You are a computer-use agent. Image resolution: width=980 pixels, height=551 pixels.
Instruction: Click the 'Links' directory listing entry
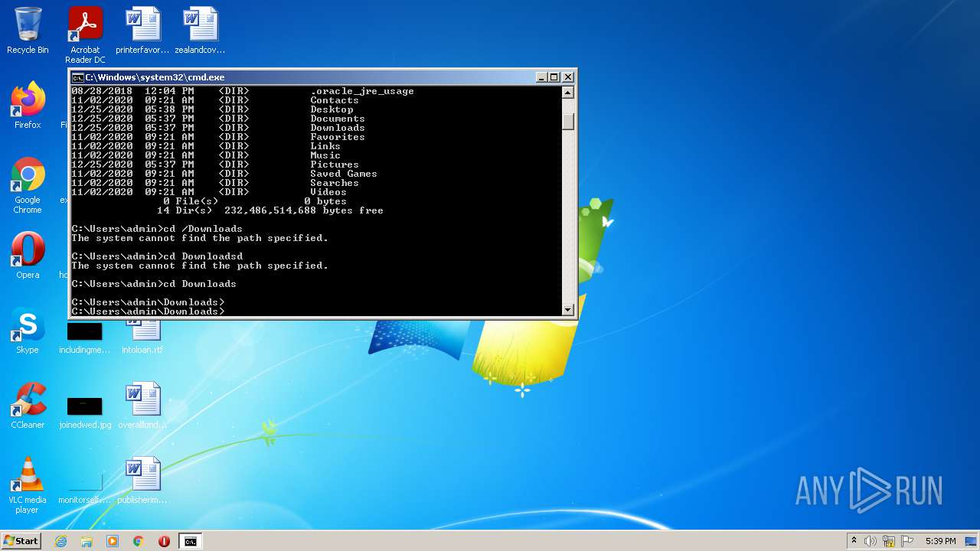(x=325, y=146)
